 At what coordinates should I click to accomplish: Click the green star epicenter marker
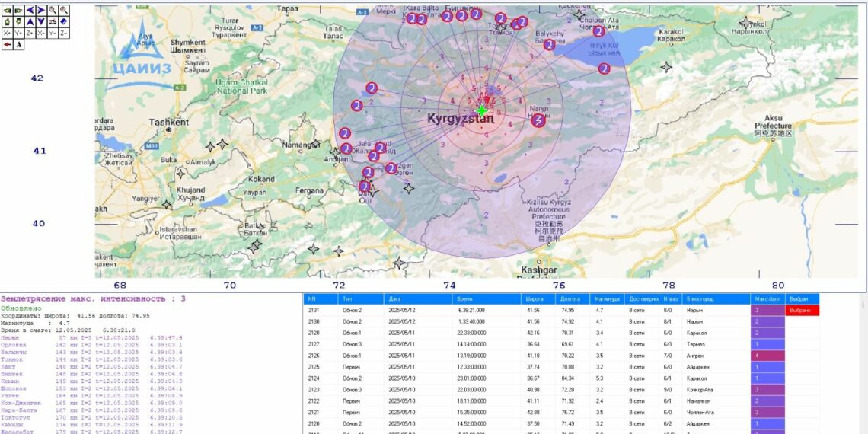[x=481, y=111]
